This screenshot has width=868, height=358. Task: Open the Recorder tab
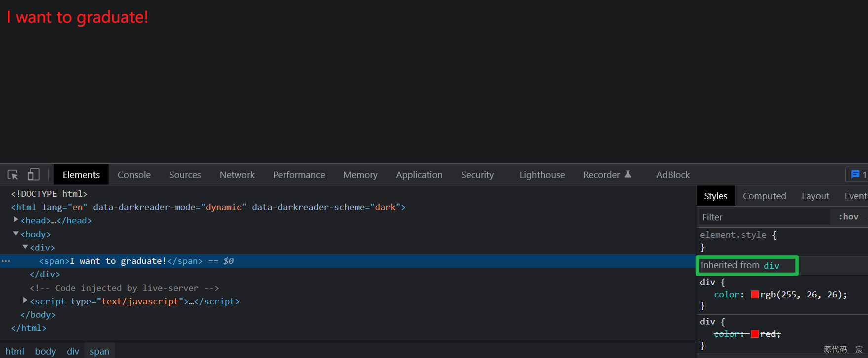[602, 175]
